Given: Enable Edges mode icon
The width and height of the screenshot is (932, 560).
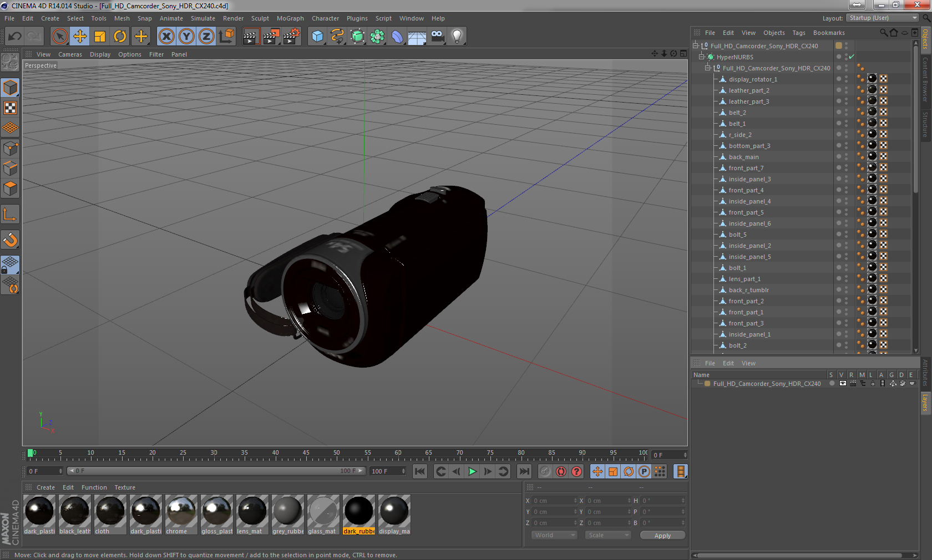Looking at the screenshot, I should coord(10,168).
